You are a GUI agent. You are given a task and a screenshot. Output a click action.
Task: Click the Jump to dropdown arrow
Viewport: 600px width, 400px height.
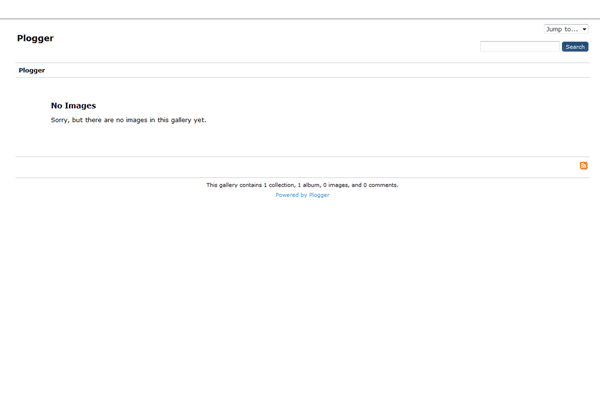pyautogui.click(x=584, y=29)
